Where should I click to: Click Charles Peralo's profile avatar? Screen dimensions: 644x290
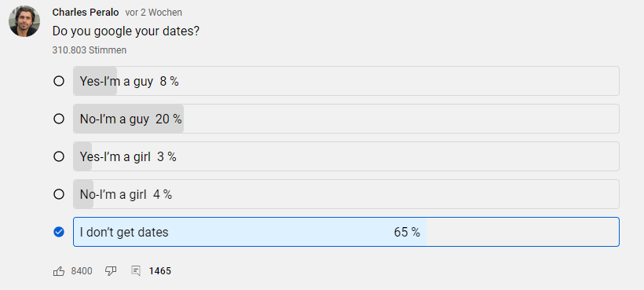coord(24,21)
